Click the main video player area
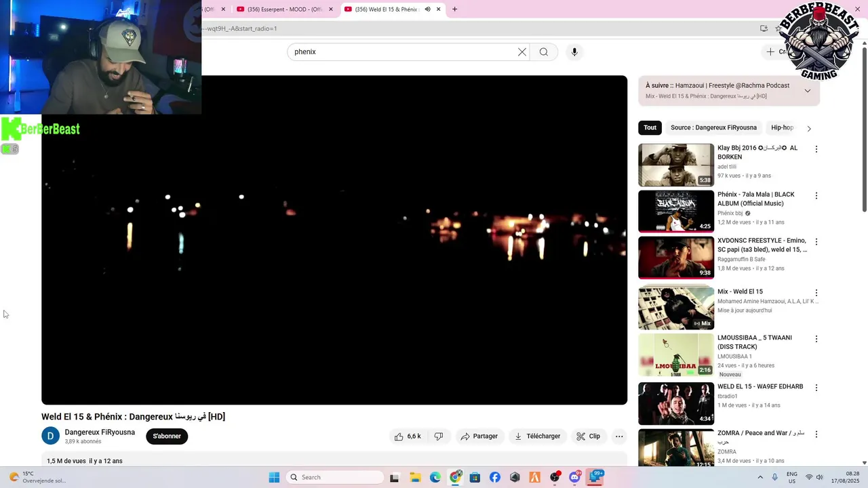Viewport: 868px width, 488px height. point(334,240)
